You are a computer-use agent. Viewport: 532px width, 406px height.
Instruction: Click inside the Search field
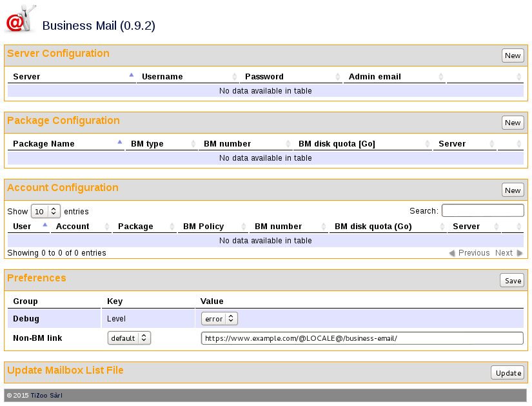click(482, 210)
